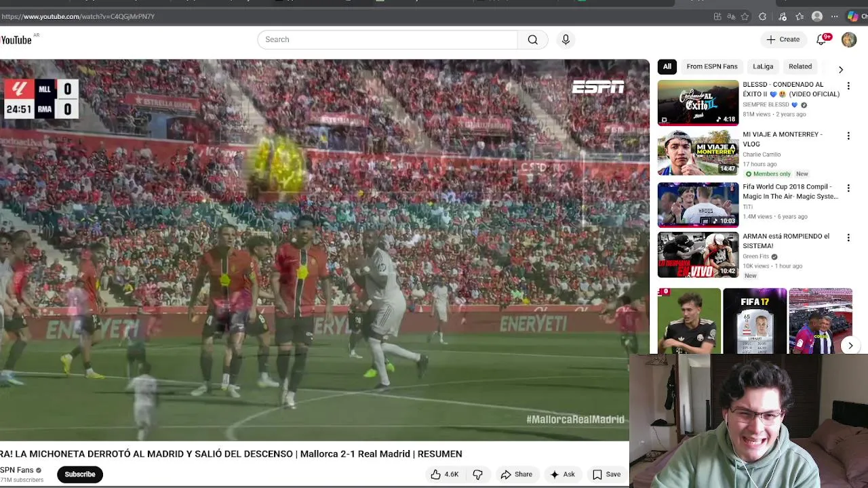The width and height of the screenshot is (868, 488).
Task: Open the FIFA 17 card Short
Action: pyautogui.click(x=755, y=321)
